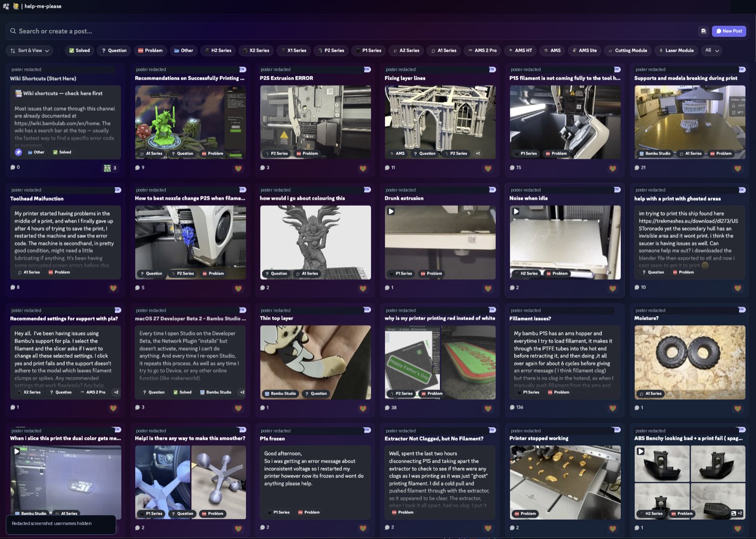The width and height of the screenshot is (756, 539).
Task: Click the image view icon beside New Post
Action: 704,31
